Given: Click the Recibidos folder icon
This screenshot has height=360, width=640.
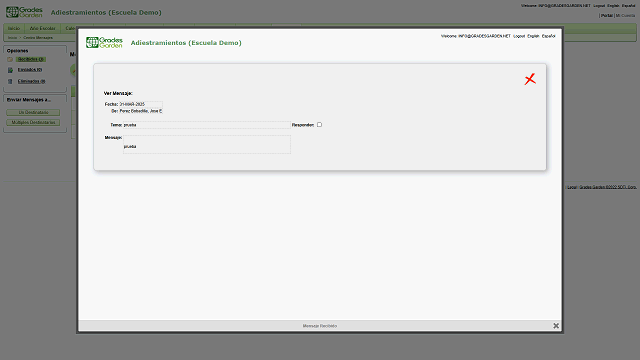Looking at the screenshot, I should pos(10,60).
